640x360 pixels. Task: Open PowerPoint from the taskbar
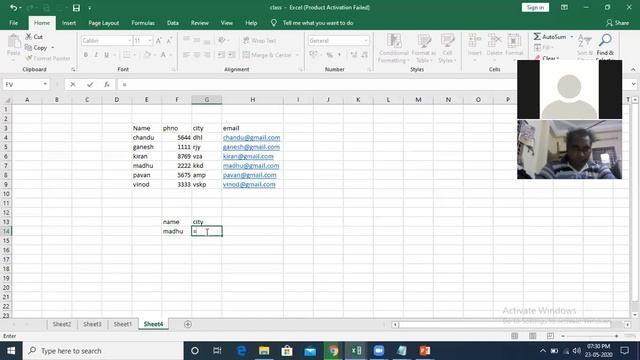click(x=424, y=351)
